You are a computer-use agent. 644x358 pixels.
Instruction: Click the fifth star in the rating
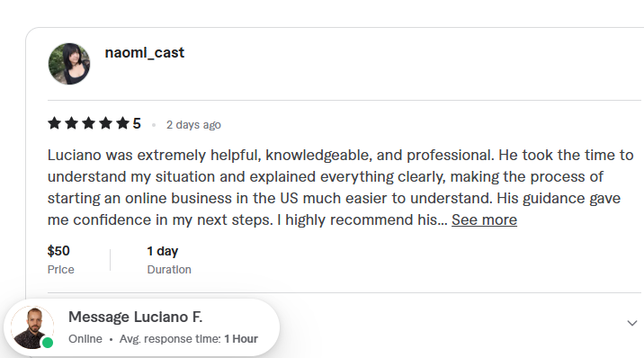click(122, 123)
